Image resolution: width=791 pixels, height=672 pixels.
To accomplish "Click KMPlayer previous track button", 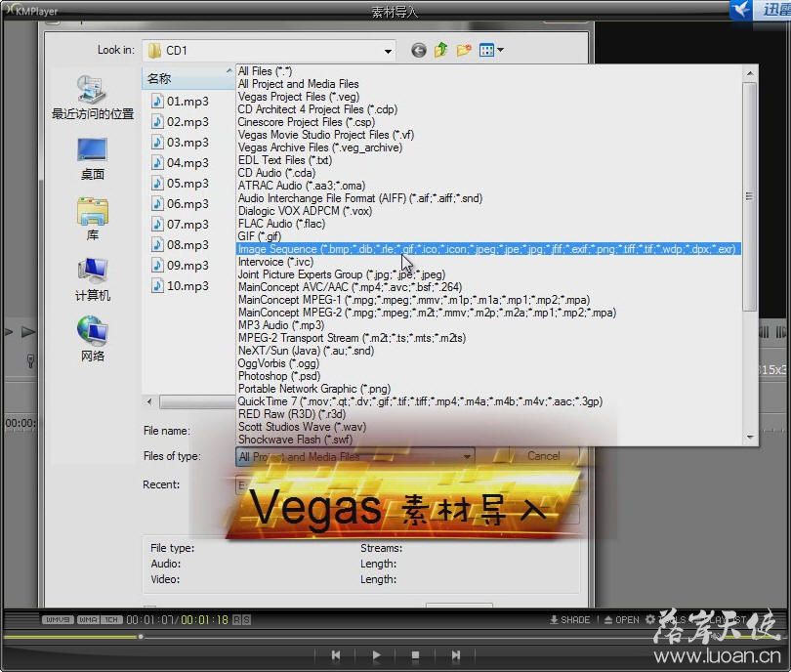I will [x=336, y=654].
